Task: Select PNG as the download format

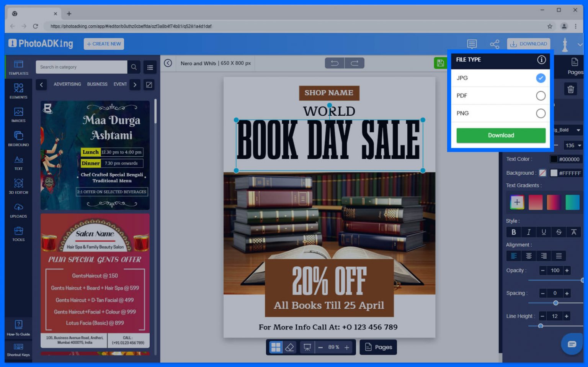Action: click(x=541, y=113)
